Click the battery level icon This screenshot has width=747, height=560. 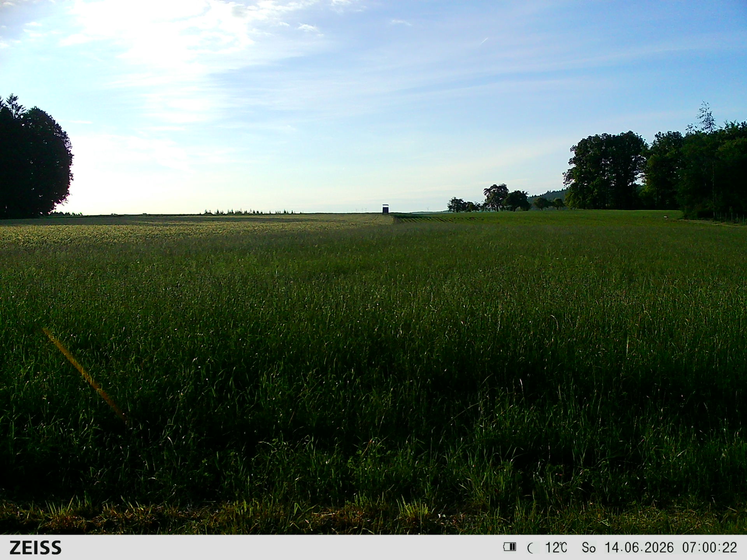click(509, 547)
